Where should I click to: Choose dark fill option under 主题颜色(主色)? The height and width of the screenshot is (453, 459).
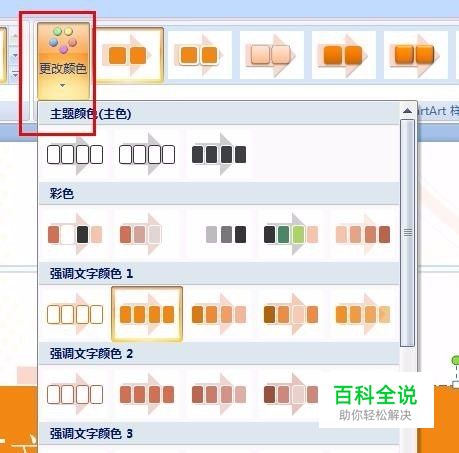(x=219, y=154)
